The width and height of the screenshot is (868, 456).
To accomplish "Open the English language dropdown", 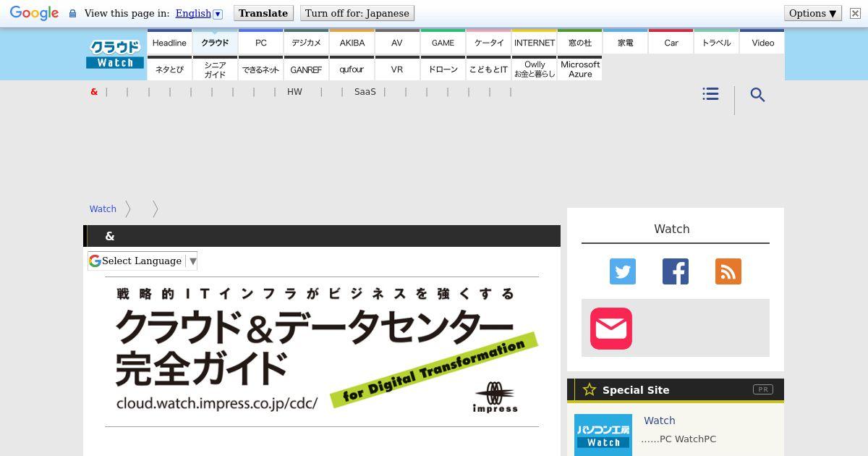I will [199, 13].
